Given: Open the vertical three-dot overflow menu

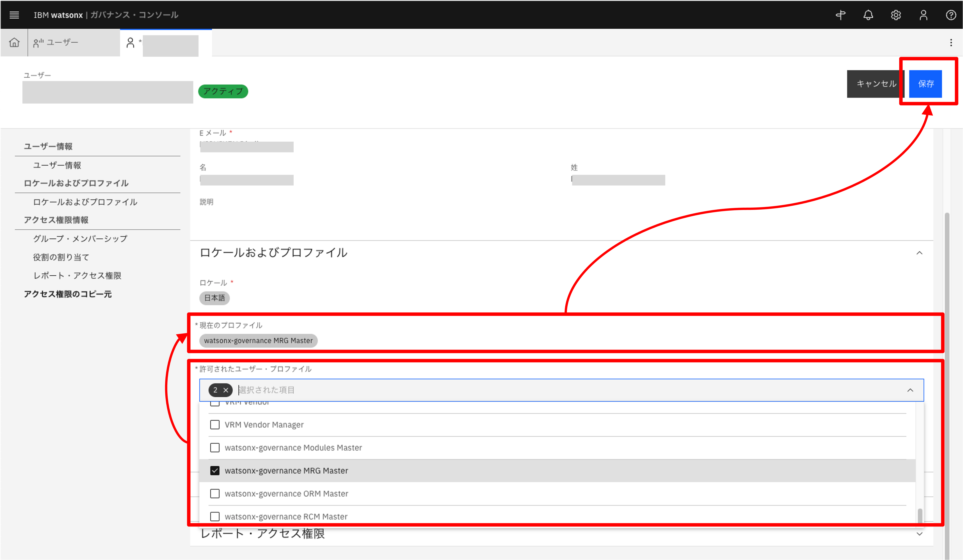Looking at the screenshot, I should pos(951,42).
